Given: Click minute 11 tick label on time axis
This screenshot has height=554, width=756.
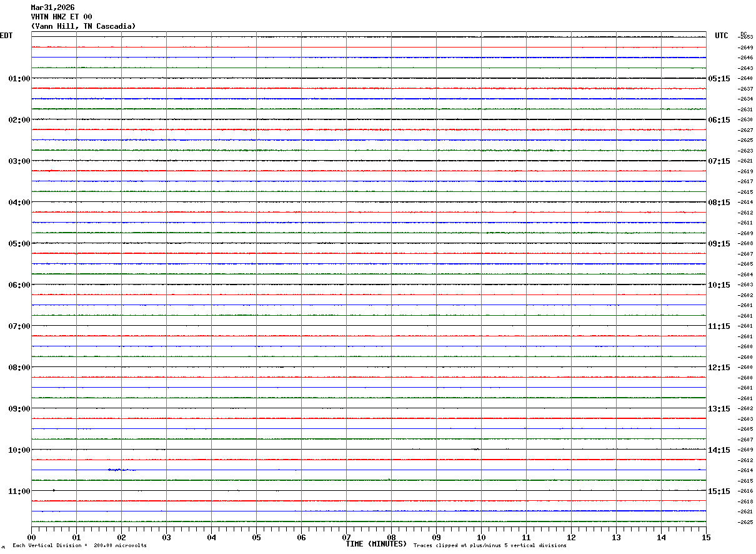Looking at the screenshot, I should click(x=526, y=538).
